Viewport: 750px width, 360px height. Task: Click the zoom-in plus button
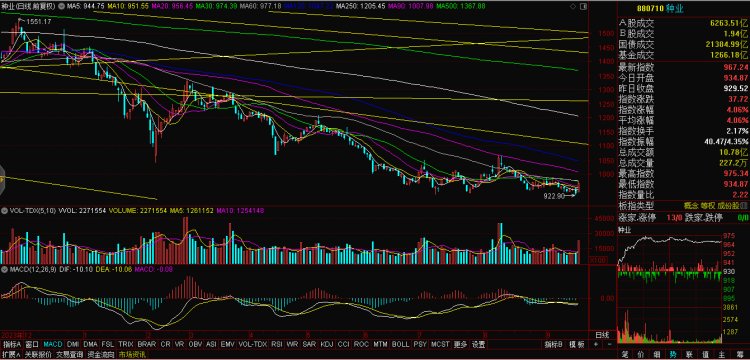(596, 344)
